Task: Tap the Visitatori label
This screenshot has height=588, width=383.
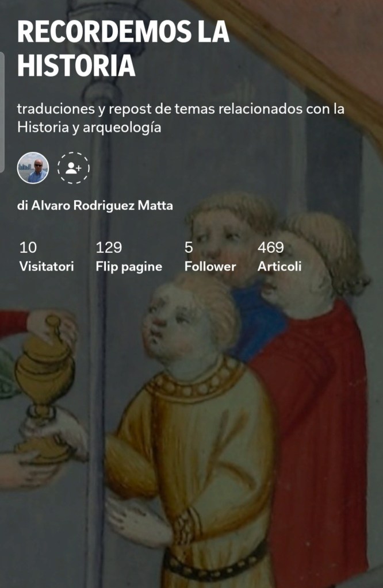Action: [47, 267]
